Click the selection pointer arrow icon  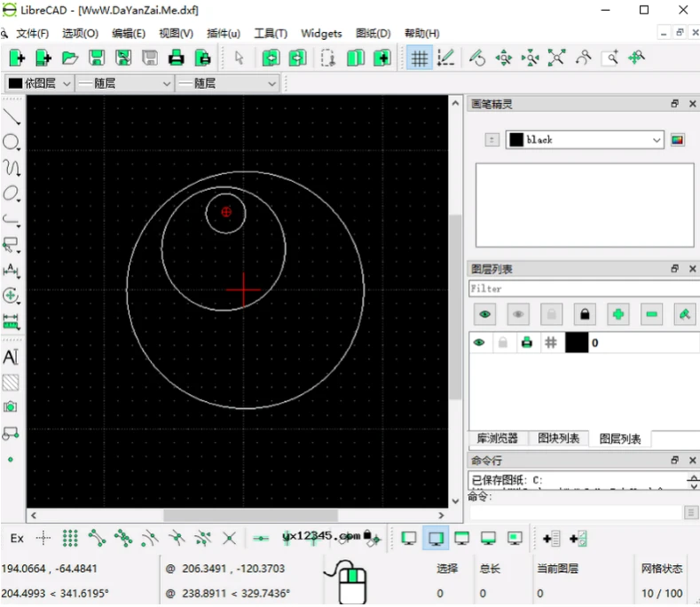coord(239,58)
